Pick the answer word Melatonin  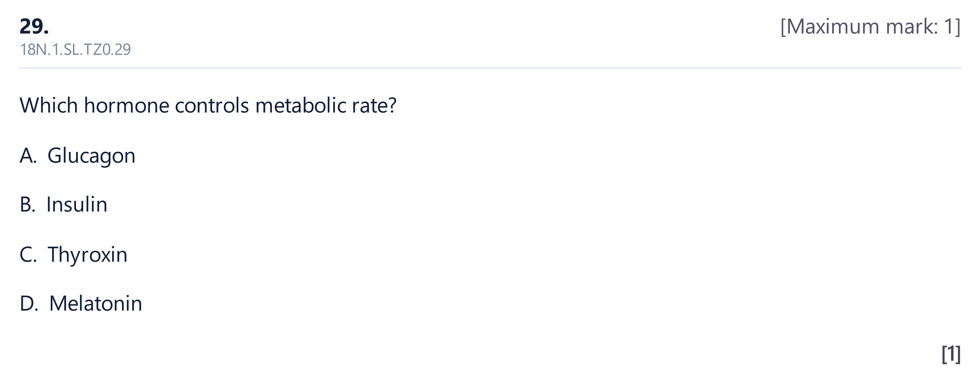(95, 304)
